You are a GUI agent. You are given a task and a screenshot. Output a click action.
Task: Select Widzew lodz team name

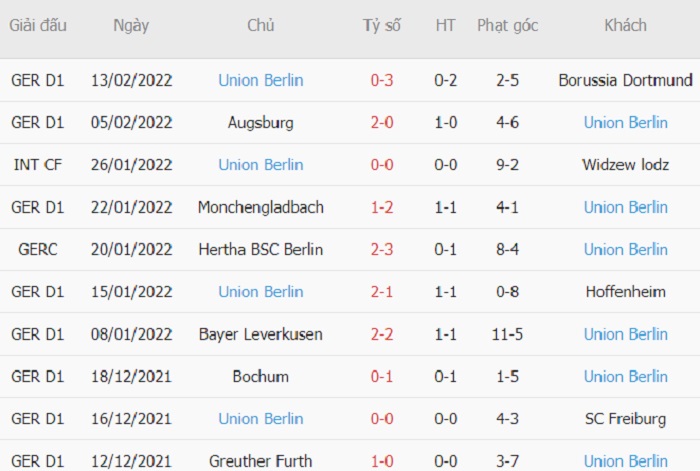click(625, 165)
